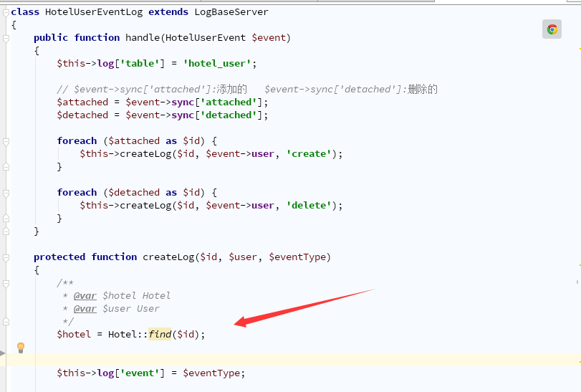Click @var tag for $user User
This screenshot has width=581, height=392.
[x=85, y=309]
